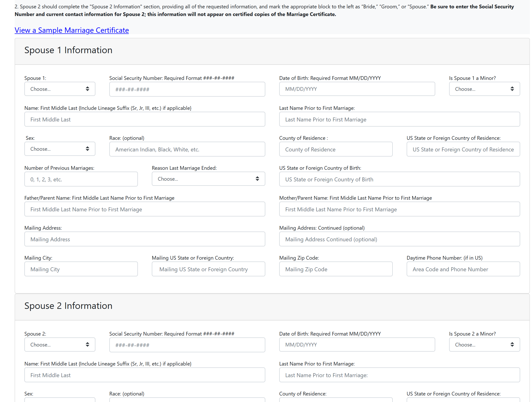
Task: Expand Spouse 1 Sex dropdown
Action: tap(60, 149)
